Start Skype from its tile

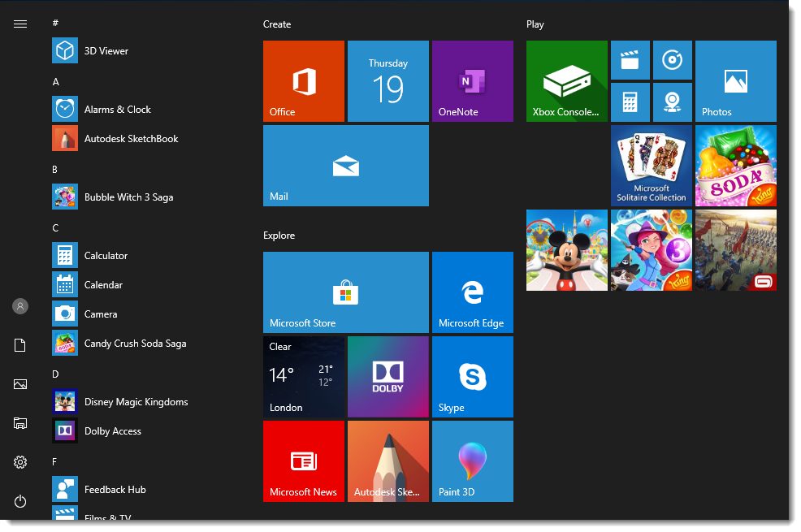[x=472, y=376]
